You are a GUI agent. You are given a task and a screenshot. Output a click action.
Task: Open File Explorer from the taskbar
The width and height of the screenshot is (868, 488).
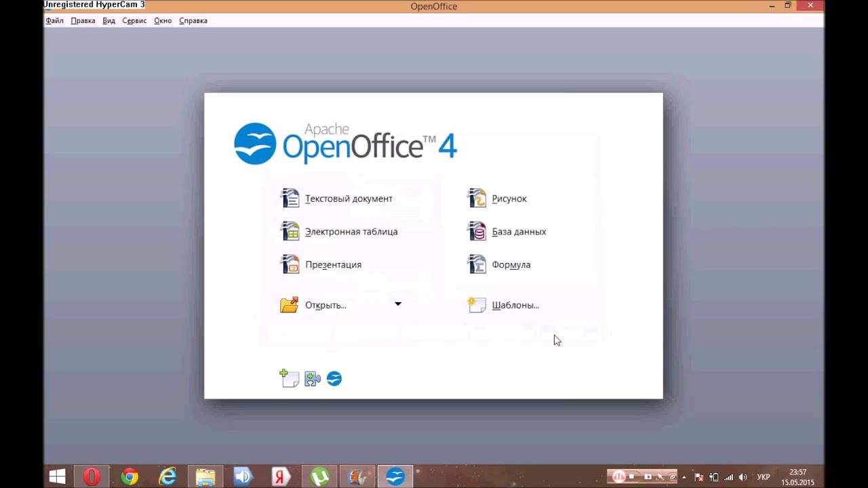[205, 477]
